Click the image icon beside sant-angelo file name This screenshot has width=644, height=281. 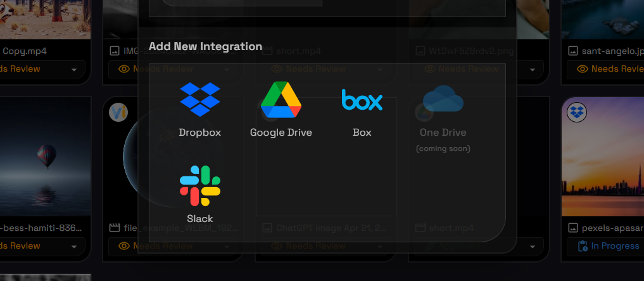573,51
